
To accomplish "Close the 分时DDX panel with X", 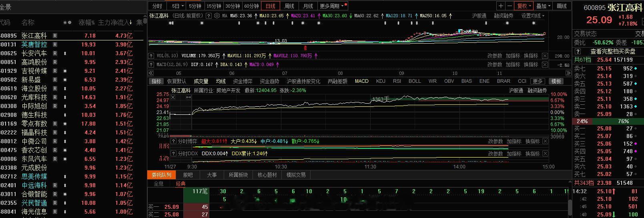I will (x=545, y=154).
